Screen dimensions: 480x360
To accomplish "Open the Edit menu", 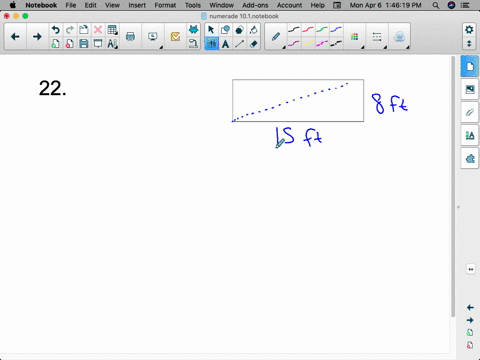I will 90,5.
